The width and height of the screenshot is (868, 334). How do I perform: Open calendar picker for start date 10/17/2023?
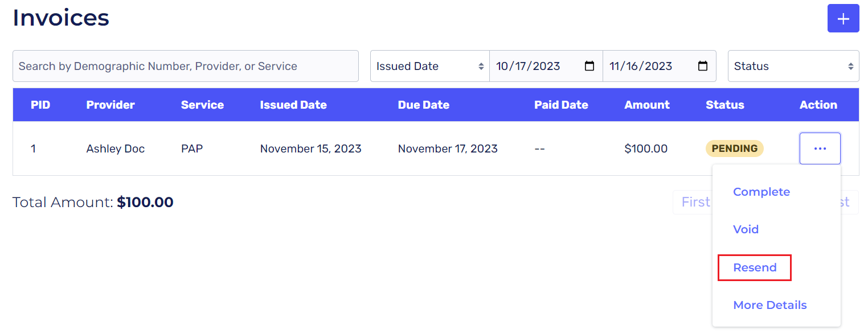[x=589, y=66]
